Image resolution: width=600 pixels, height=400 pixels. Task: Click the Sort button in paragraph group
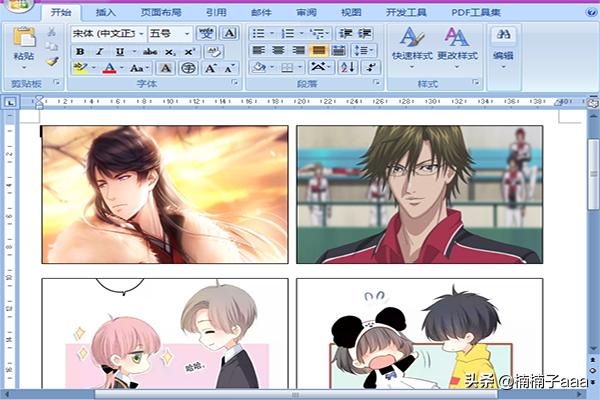pyautogui.click(x=346, y=68)
